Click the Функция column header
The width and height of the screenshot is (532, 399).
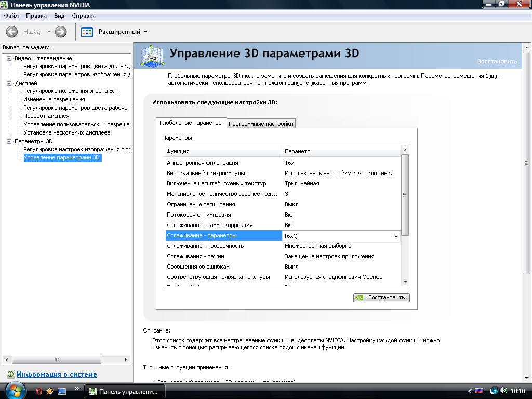(x=222, y=151)
